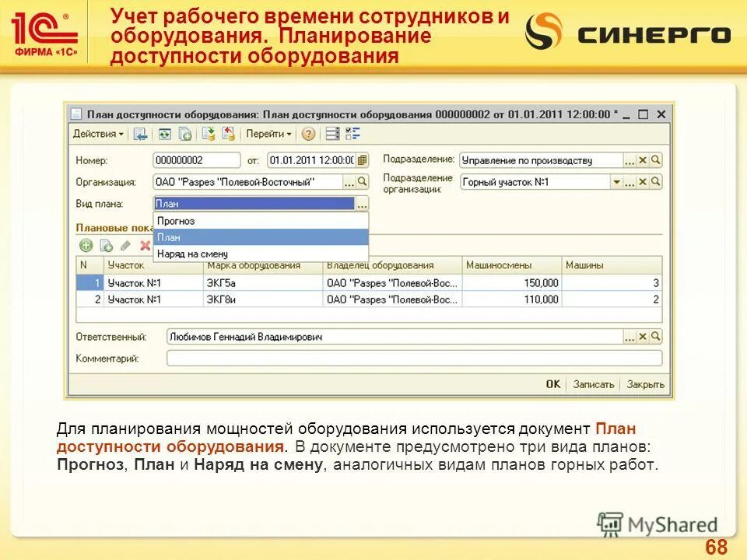Open Ответственный selection with ellipsis button
The image size is (747, 560).
pyautogui.click(x=631, y=337)
